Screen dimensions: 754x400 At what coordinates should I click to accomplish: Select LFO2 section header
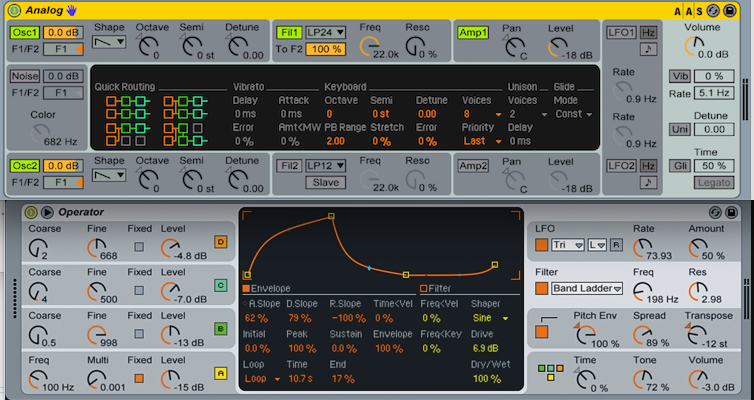pyautogui.click(x=621, y=166)
